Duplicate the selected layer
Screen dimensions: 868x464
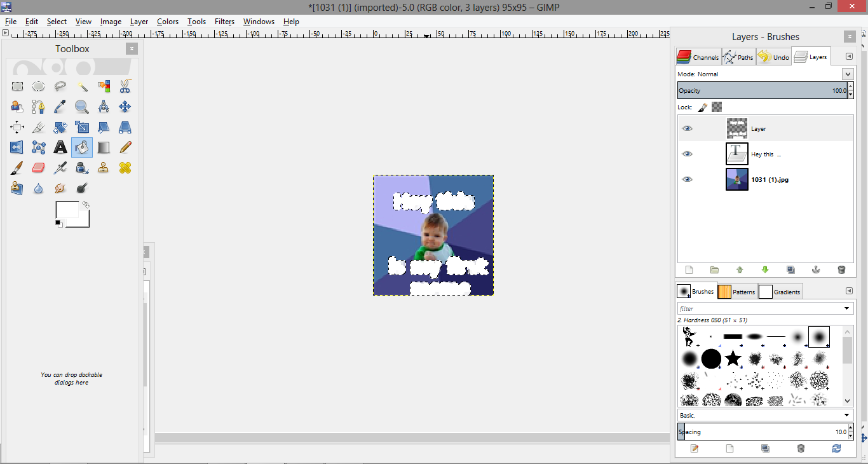pyautogui.click(x=790, y=270)
